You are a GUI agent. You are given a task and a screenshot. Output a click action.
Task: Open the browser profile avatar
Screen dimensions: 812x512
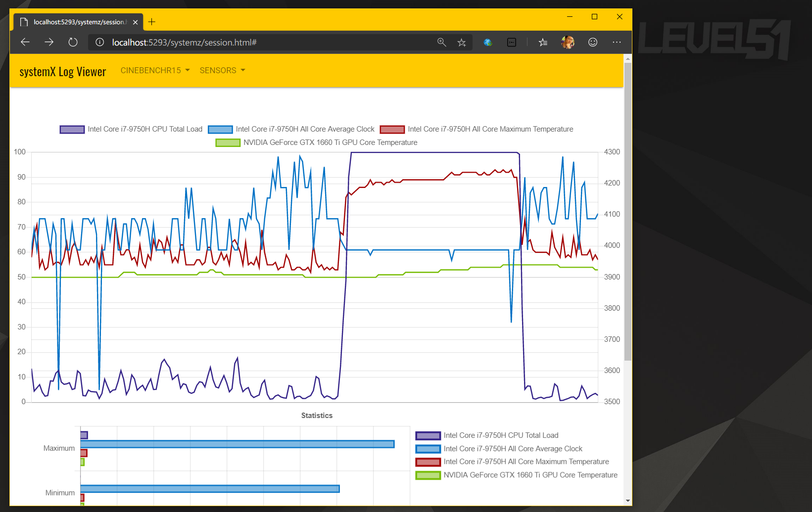point(568,42)
